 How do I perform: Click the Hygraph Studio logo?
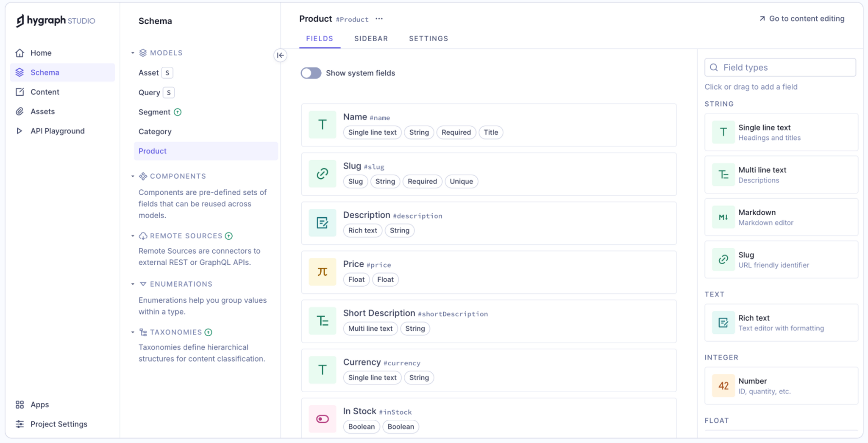55,20
